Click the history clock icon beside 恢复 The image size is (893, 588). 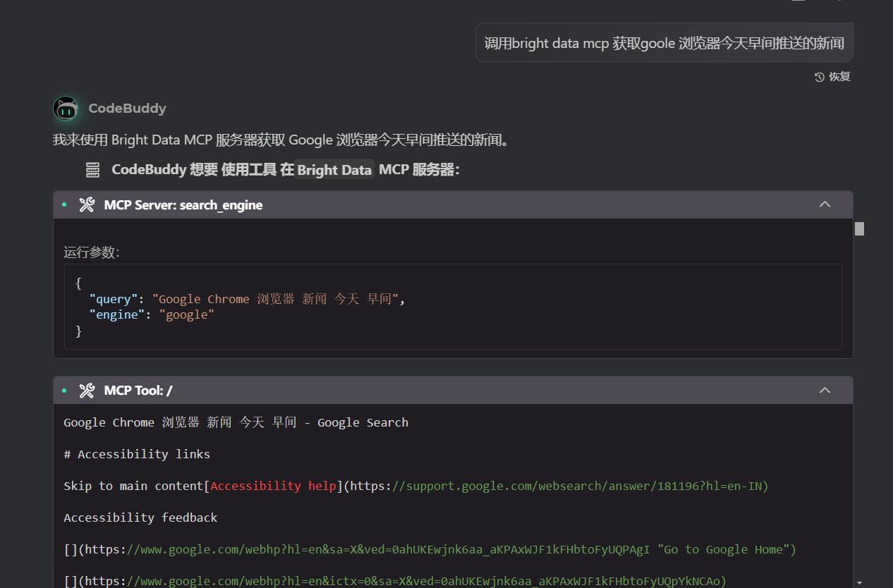818,77
